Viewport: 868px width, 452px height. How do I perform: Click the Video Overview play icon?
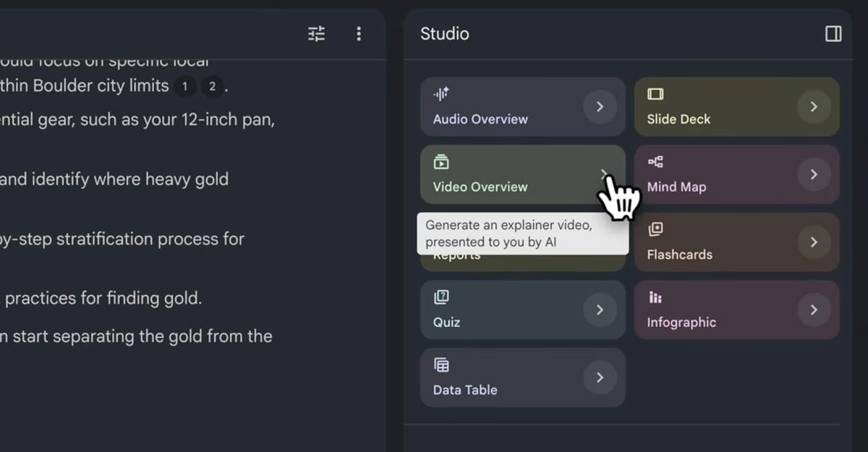(441, 162)
